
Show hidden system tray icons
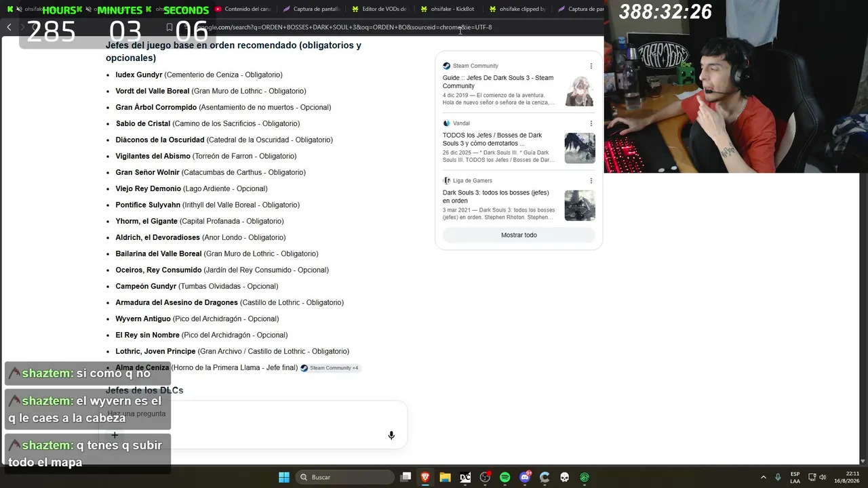pyautogui.click(x=763, y=477)
